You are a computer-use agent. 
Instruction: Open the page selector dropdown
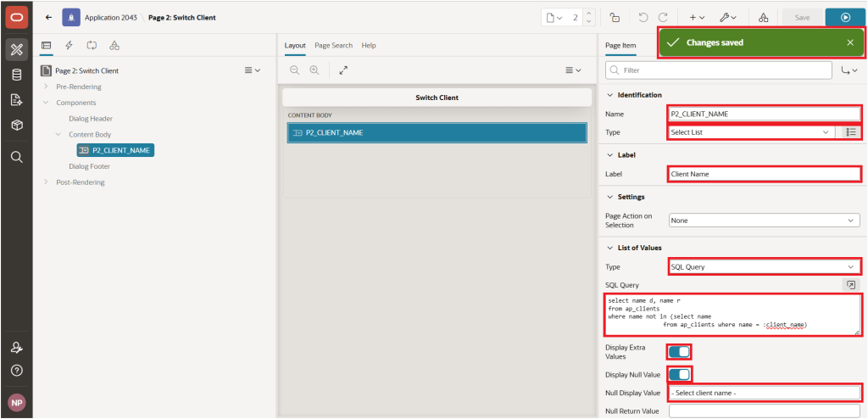pyautogui.click(x=554, y=18)
